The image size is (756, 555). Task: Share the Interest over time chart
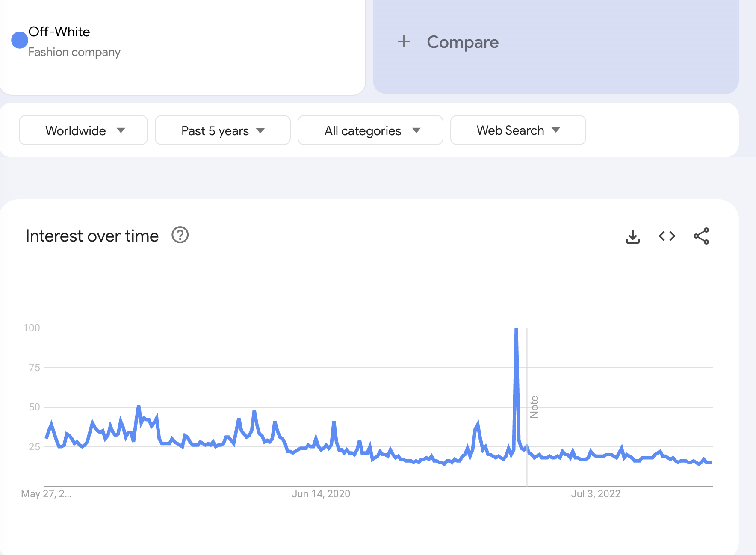point(701,236)
